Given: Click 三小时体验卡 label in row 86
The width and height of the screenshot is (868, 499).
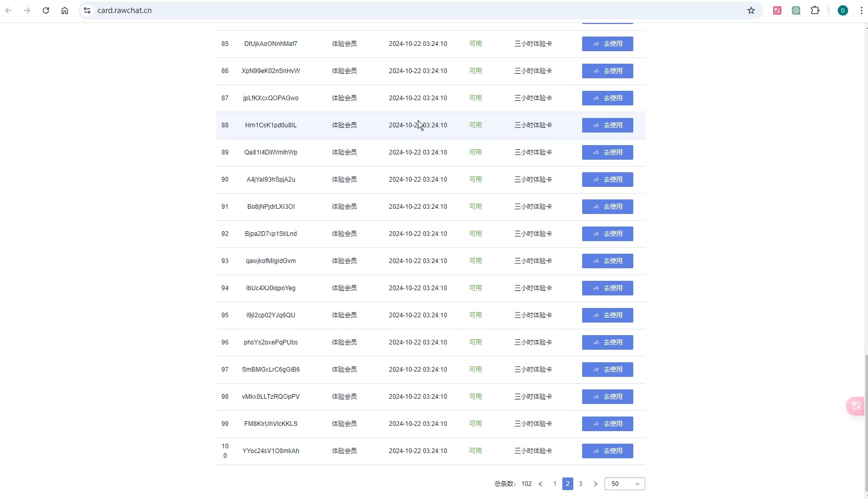Looking at the screenshot, I should 533,71.
